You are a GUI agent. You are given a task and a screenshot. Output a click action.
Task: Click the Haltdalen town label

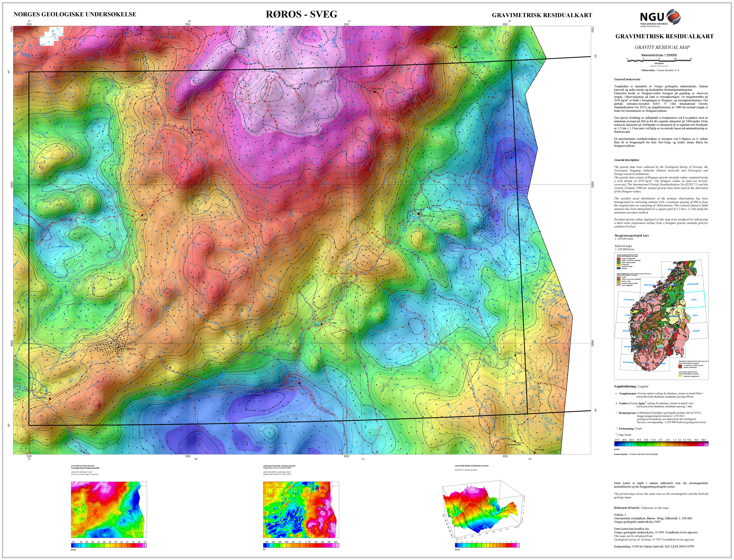(x=377, y=89)
